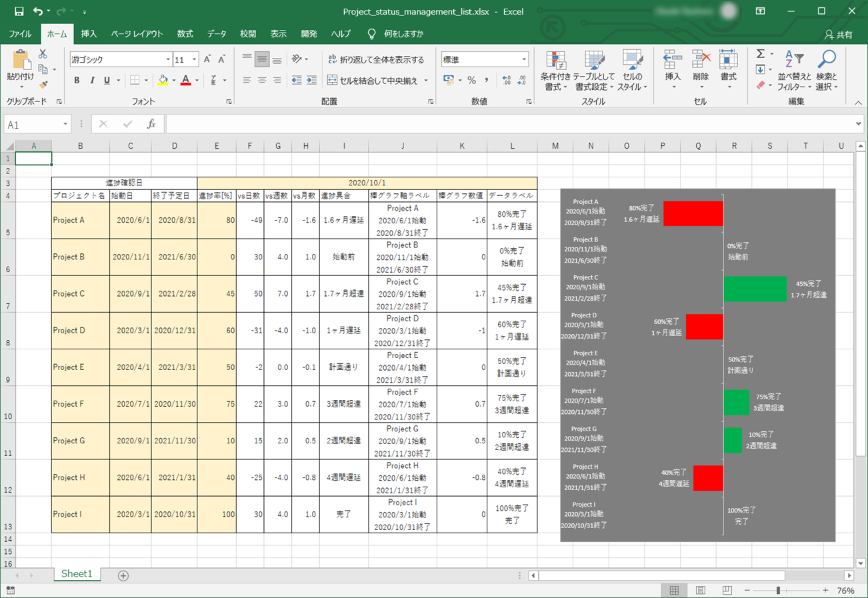Click the Sheet1 tab
The height and width of the screenshot is (598, 868).
point(77,574)
